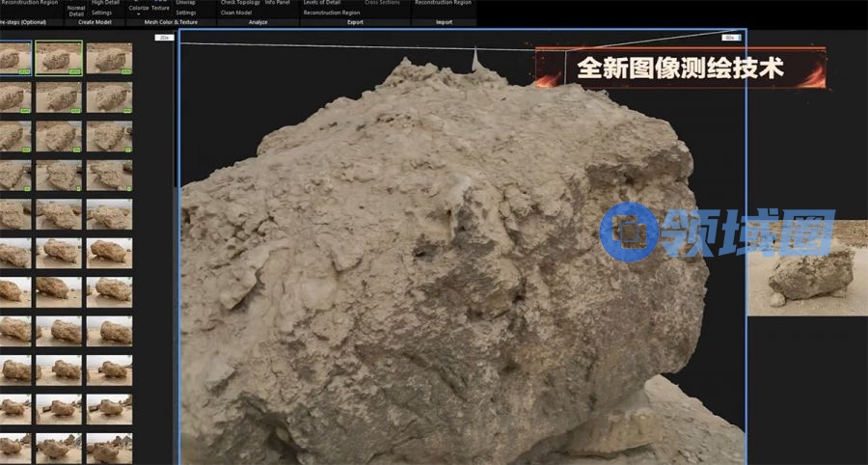Click the 3Ds view label
Viewport: 868px width, 465px height.
pyautogui.click(x=729, y=37)
